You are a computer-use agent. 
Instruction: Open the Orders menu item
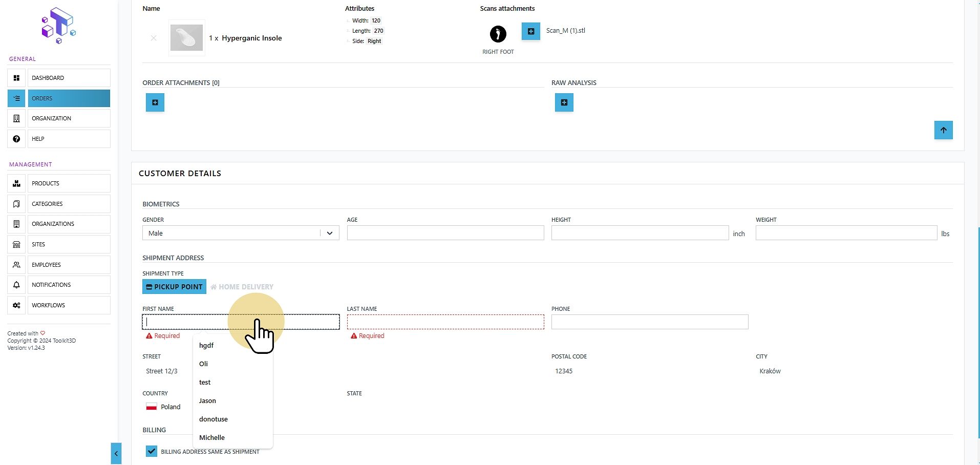point(69,98)
